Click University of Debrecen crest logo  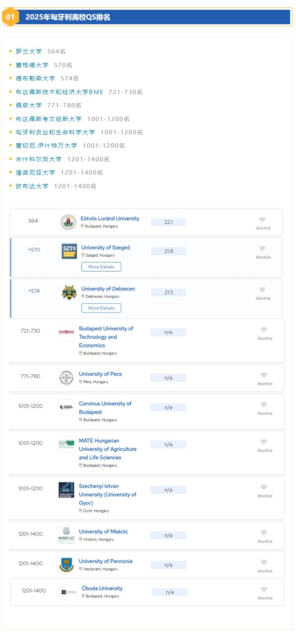point(69,292)
